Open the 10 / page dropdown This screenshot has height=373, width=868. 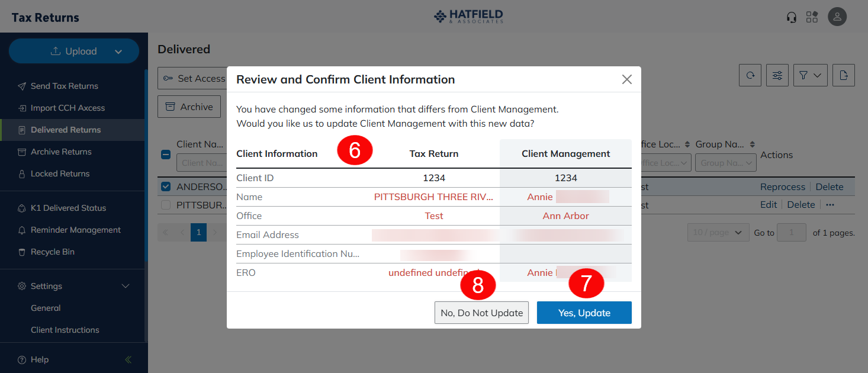717,233
